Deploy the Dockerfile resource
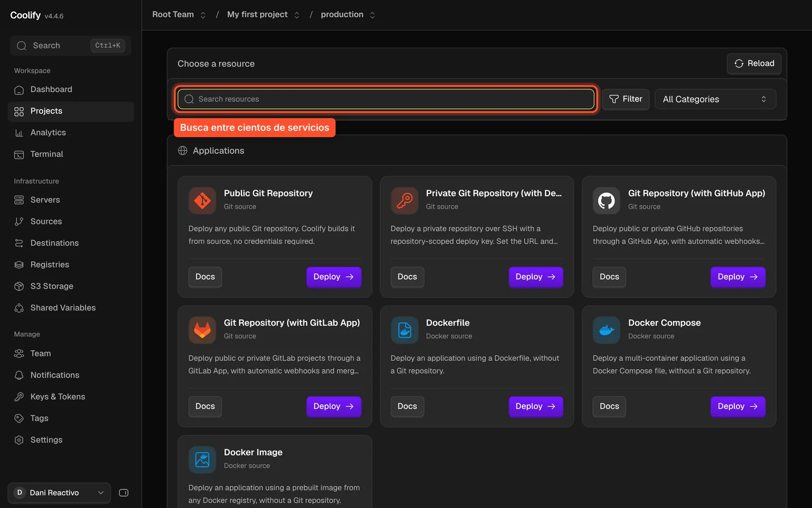The height and width of the screenshot is (508, 812). point(536,406)
